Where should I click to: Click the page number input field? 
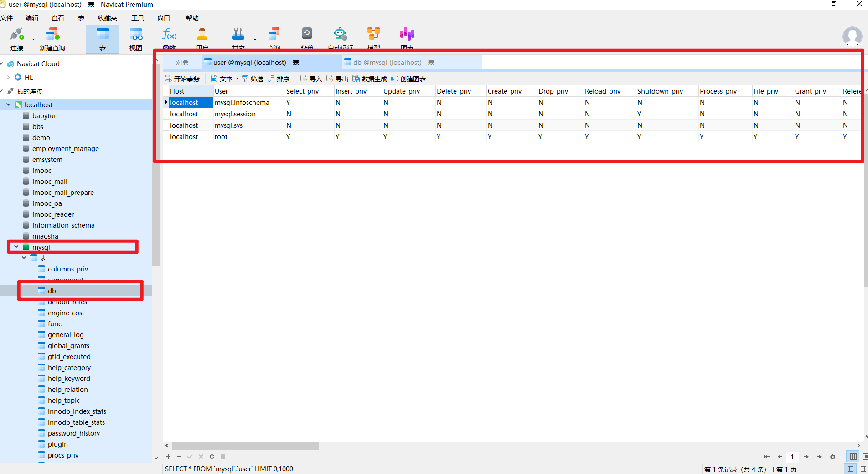pos(792,457)
